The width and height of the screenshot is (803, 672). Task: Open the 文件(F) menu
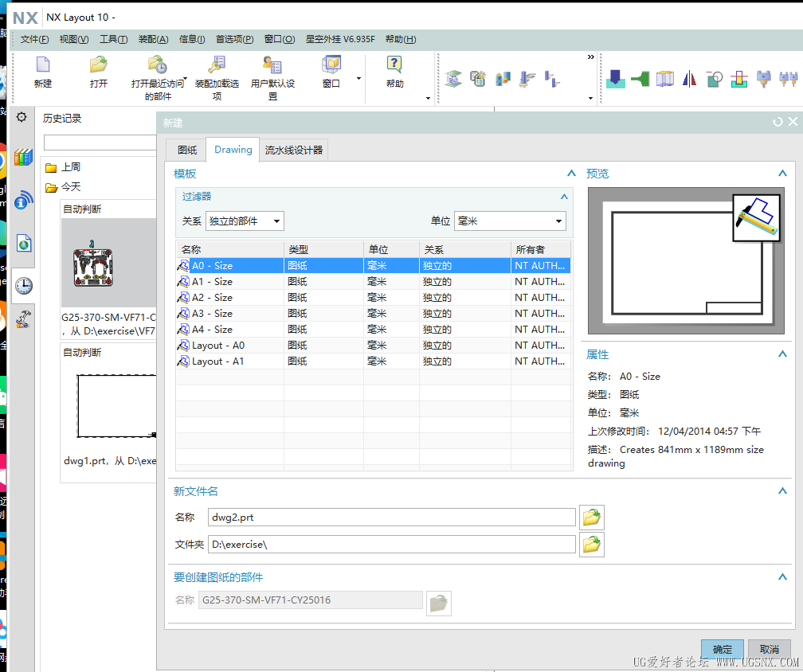click(34, 39)
